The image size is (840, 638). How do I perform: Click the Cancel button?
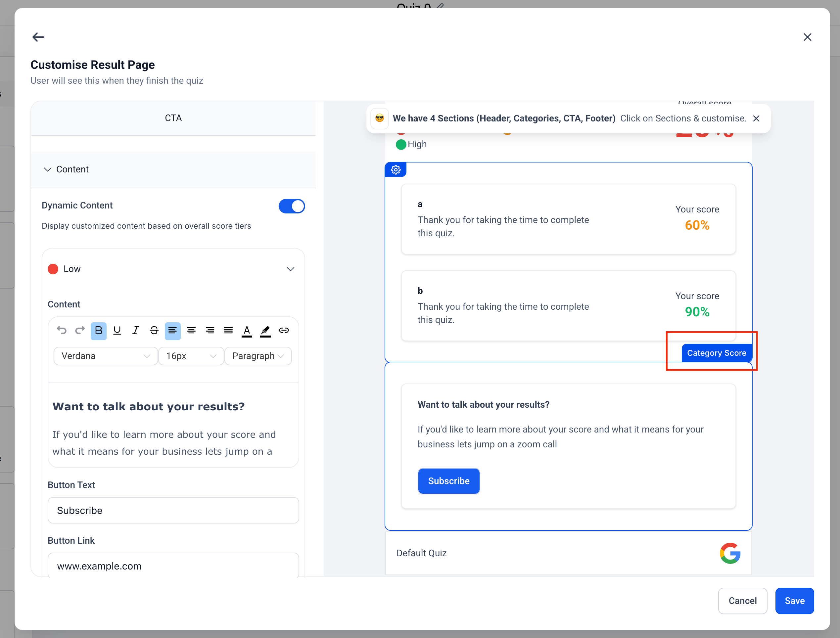(742, 601)
